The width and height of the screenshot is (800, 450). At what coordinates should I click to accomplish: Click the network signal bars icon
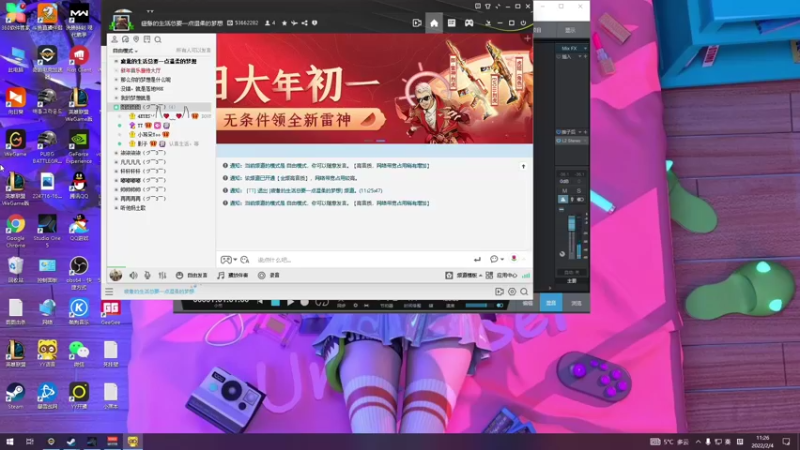coord(526,276)
